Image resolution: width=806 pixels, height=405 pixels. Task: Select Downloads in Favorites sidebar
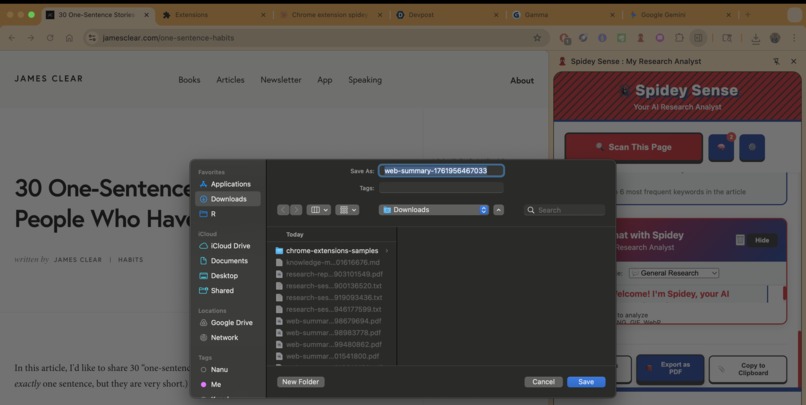coord(228,199)
